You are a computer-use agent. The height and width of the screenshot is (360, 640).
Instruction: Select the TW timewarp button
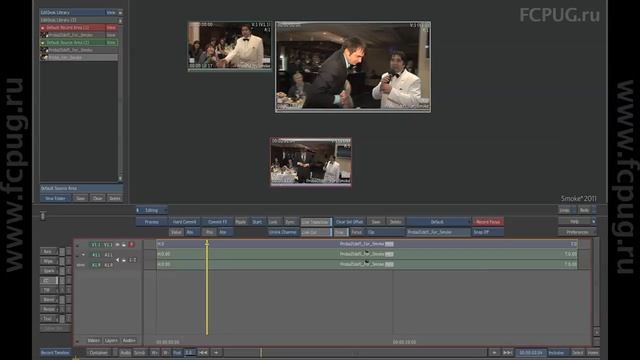pyautogui.click(x=49, y=290)
